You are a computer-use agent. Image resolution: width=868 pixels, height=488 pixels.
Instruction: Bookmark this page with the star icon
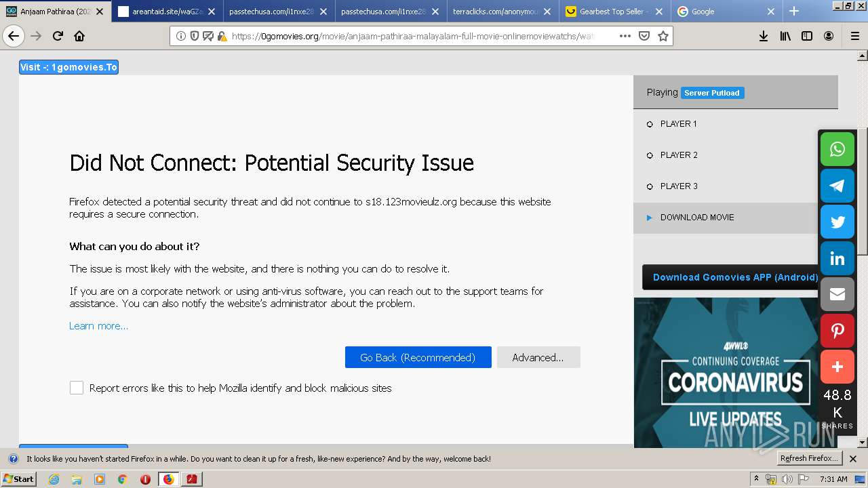point(663,36)
